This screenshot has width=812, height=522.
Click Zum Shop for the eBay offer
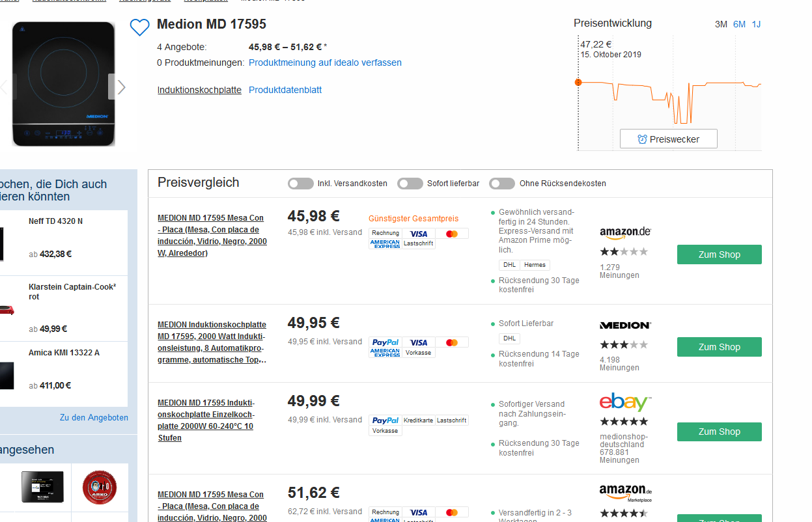coord(719,432)
